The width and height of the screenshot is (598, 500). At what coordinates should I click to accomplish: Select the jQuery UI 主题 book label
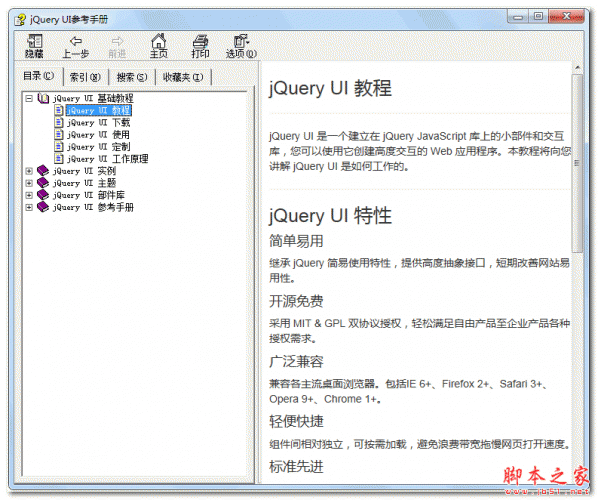point(84,183)
